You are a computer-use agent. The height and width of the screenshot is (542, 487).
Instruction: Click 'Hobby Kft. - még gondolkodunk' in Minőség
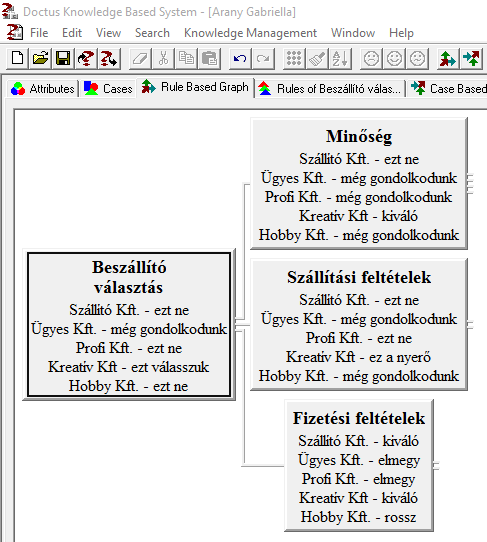(x=359, y=235)
